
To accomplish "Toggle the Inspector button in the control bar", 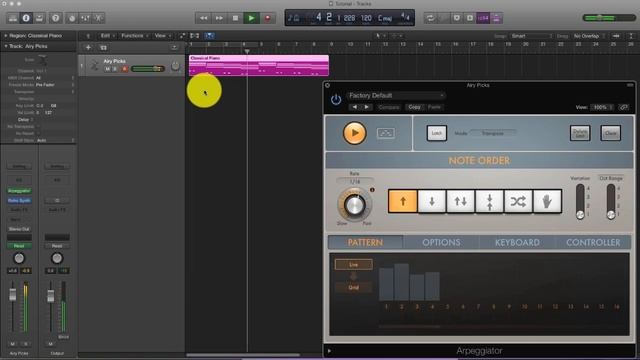I will pyautogui.click(x=26, y=18).
